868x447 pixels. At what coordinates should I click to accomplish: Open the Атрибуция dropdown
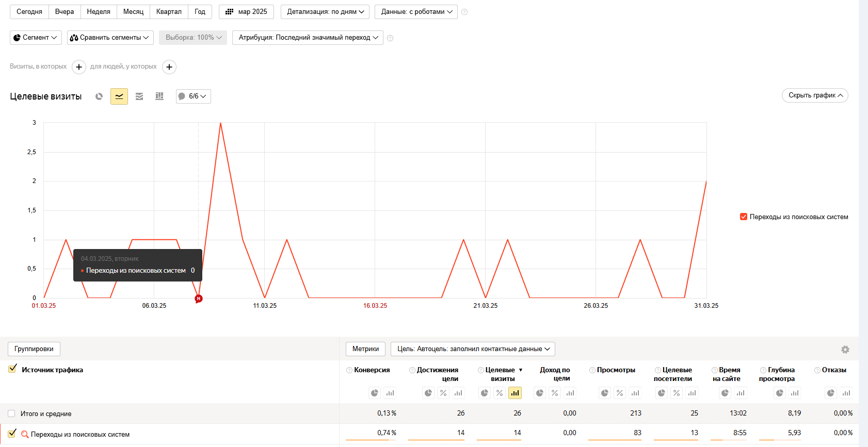308,38
